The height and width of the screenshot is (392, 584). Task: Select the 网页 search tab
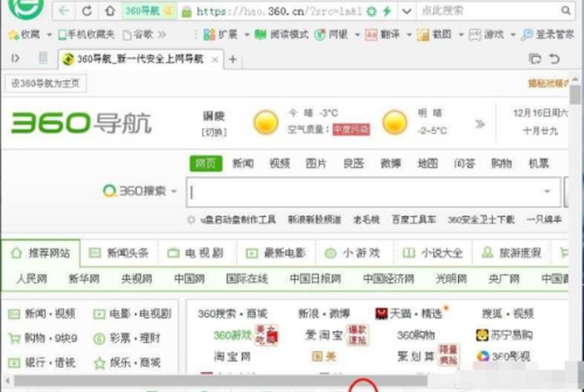[x=206, y=163]
